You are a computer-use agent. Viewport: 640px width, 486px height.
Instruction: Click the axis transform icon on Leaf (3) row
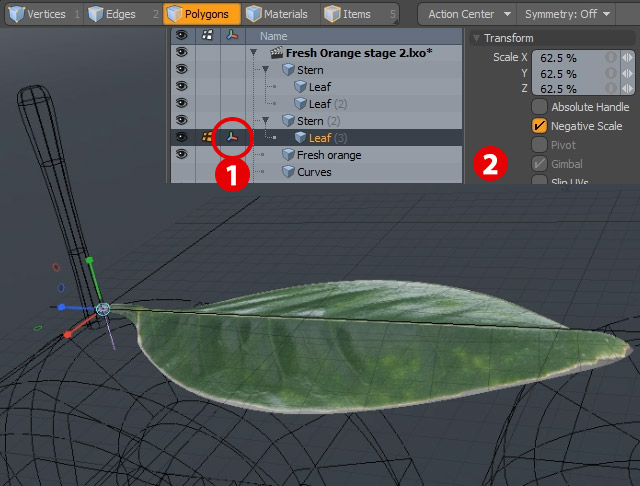[x=232, y=137]
